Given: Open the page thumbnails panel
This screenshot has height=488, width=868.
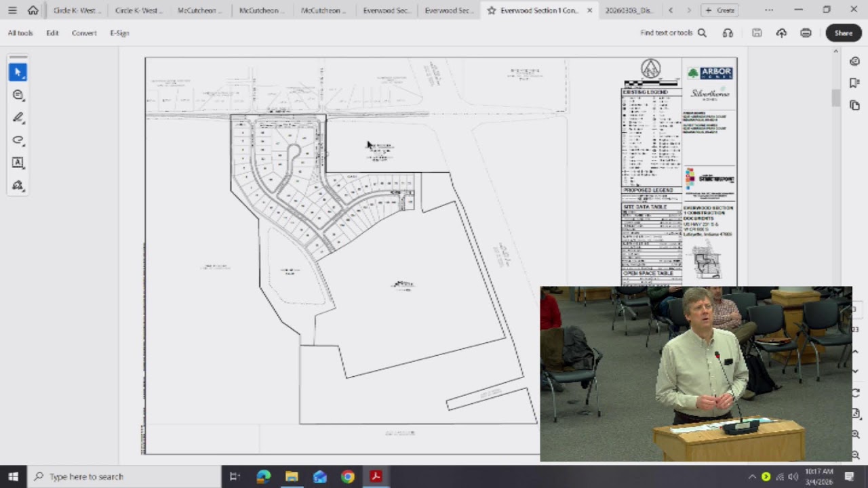Looking at the screenshot, I should [854, 105].
